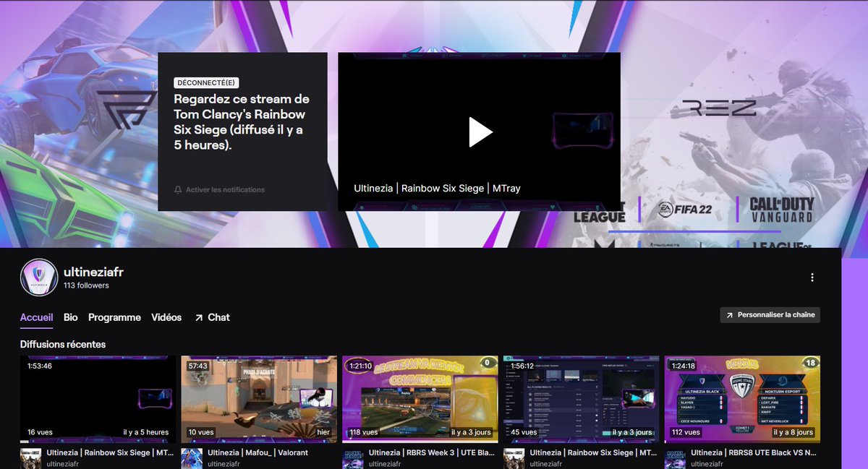This screenshot has width=868, height=469.
Task: Open the 1:56:12 broadcast thumbnail
Action: pyautogui.click(x=582, y=398)
